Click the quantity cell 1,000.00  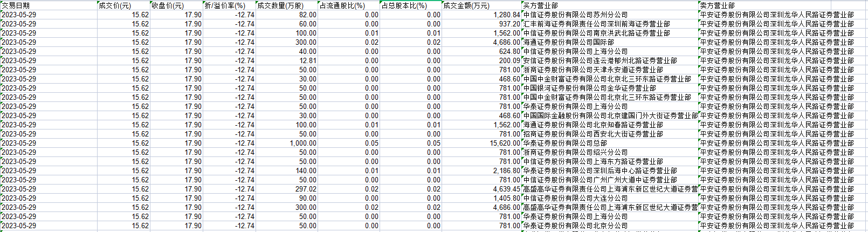[286, 144]
